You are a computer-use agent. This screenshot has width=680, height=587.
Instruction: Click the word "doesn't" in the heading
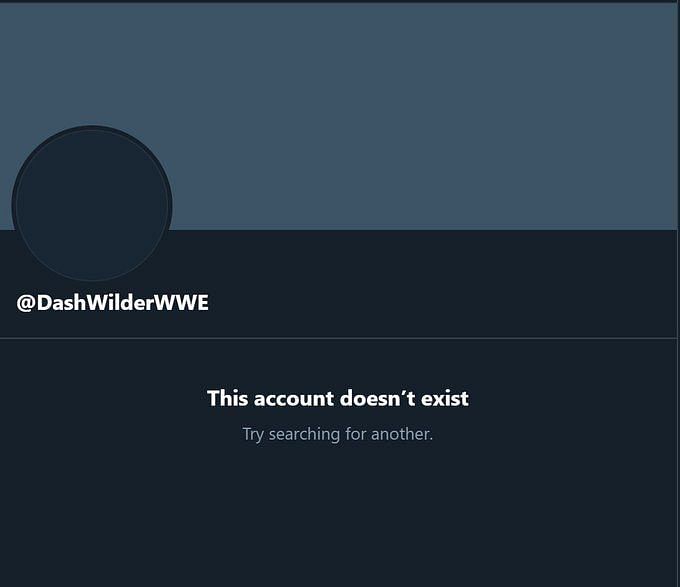(377, 398)
